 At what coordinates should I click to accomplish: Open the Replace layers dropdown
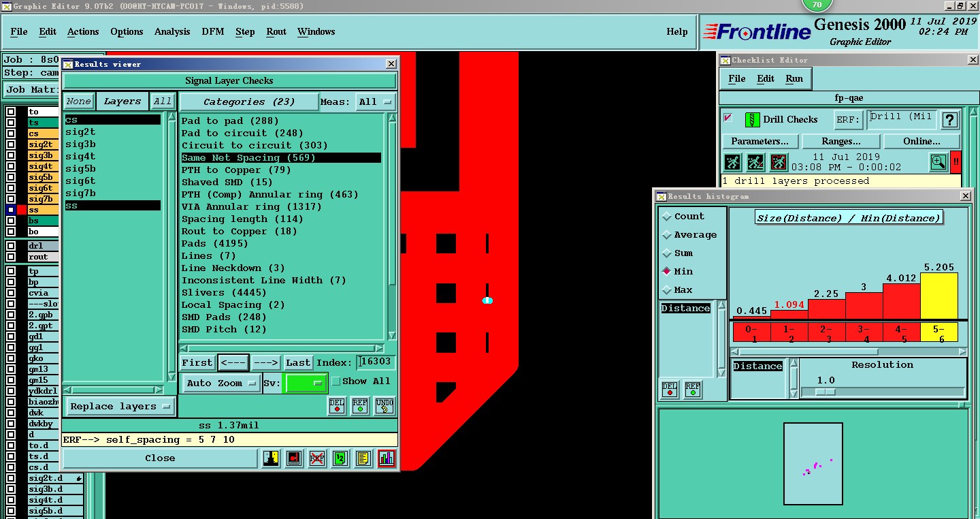(x=121, y=407)
